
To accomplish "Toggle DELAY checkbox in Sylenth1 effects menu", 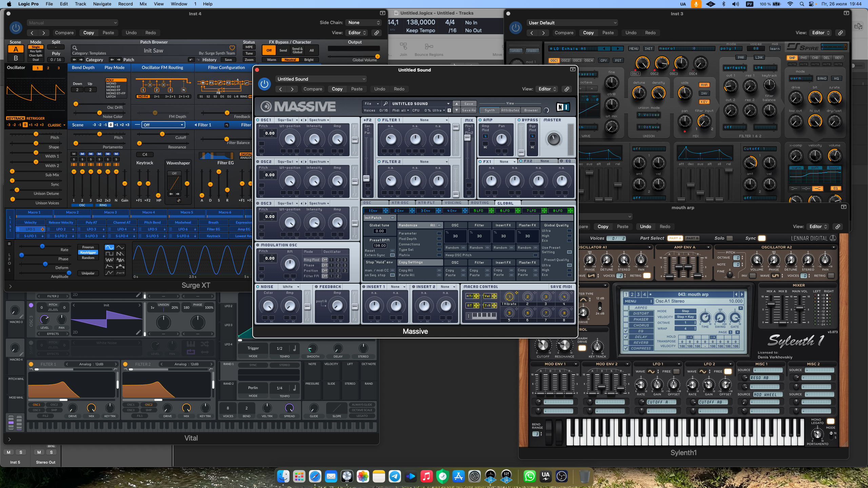I will [x=626, y=337].
